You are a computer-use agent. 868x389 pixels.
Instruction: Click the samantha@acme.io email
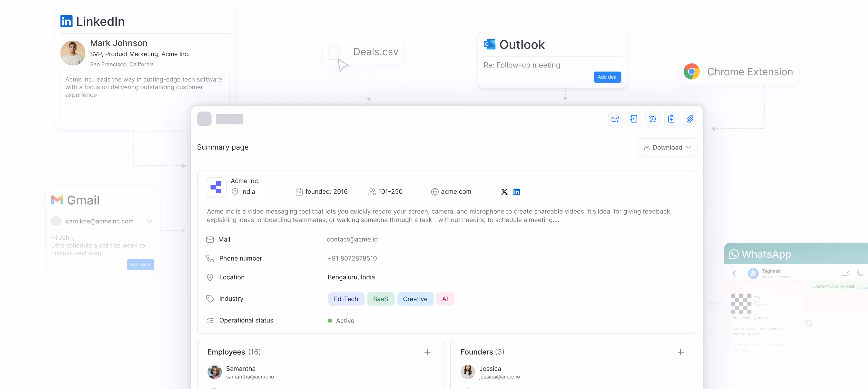click(x=250, y=377)
